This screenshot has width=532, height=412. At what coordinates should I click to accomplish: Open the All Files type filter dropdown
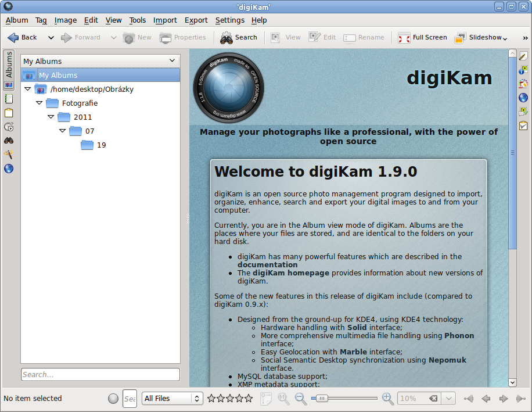[172, 399]
